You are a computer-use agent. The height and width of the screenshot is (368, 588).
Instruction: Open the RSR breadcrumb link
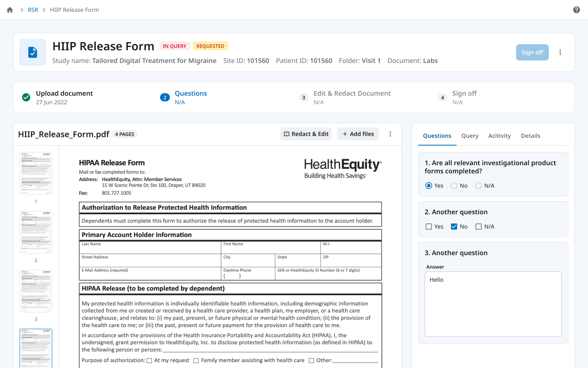click(33, 9)
